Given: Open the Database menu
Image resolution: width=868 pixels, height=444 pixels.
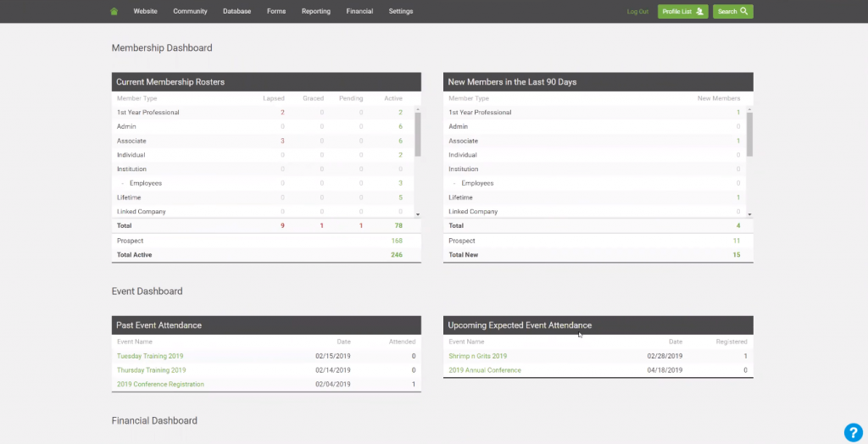Looking at the screenshot, I should tap(237, 11).
